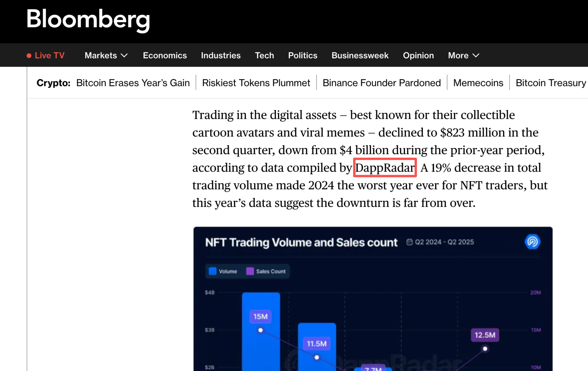
Task: Open the Bitcoin Erases Year's Gain story
Action: click(x=133, y=83)
